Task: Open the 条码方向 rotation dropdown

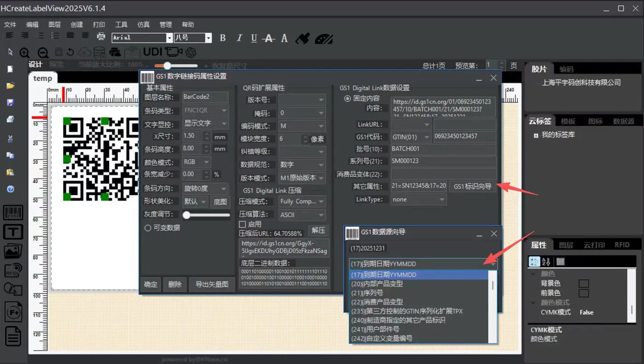Action: [205, 189]
